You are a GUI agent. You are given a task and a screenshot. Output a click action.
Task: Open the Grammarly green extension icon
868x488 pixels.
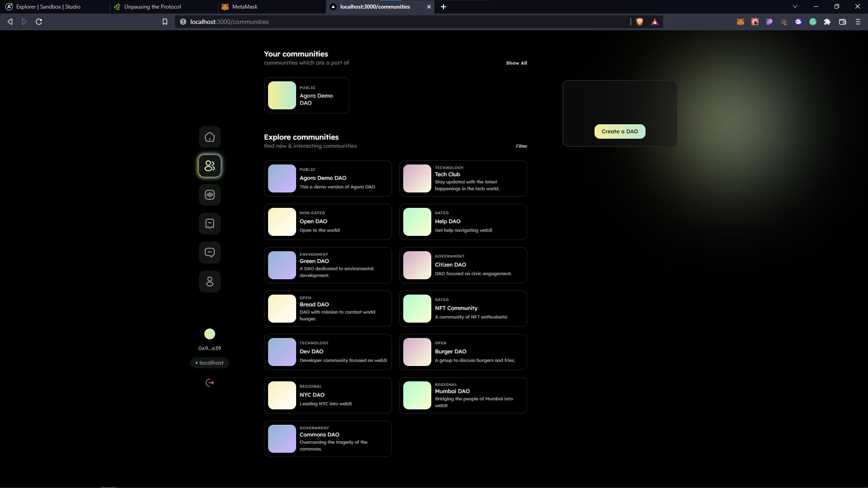click(x=813, y=22)
